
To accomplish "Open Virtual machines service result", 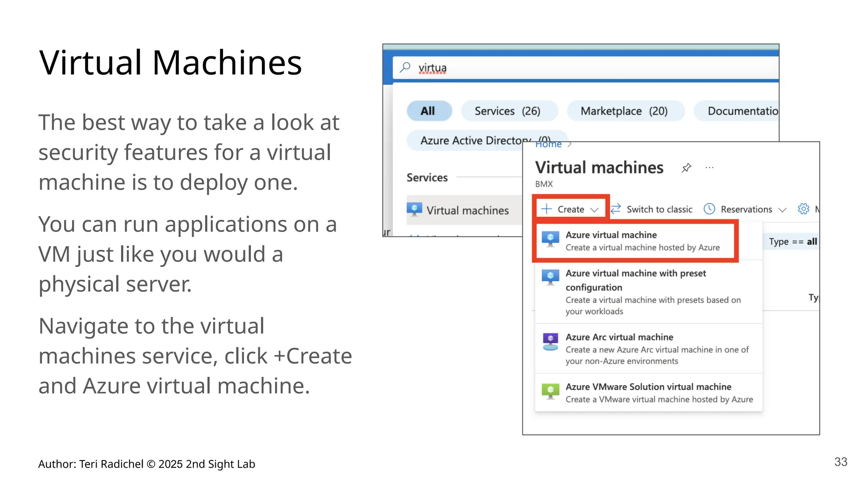I will click(465, 210).
